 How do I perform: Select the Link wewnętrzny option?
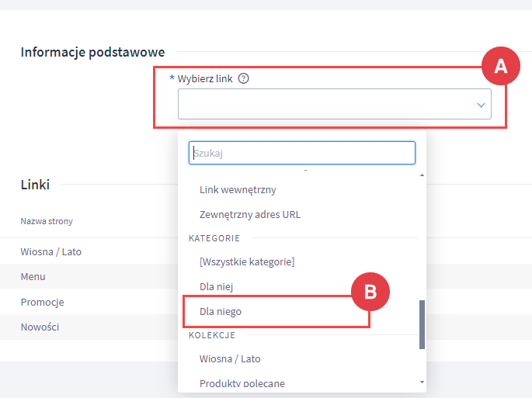pos(238,189)
